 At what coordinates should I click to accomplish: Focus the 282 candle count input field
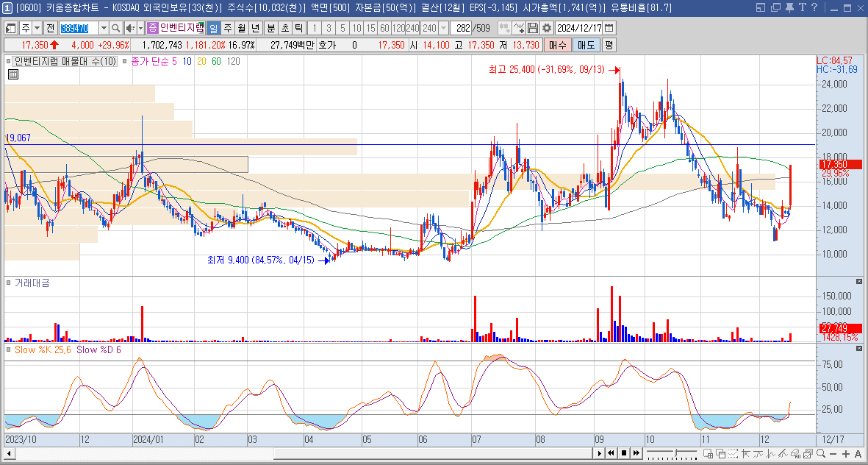pyautogui.click(x=461, y=28)
